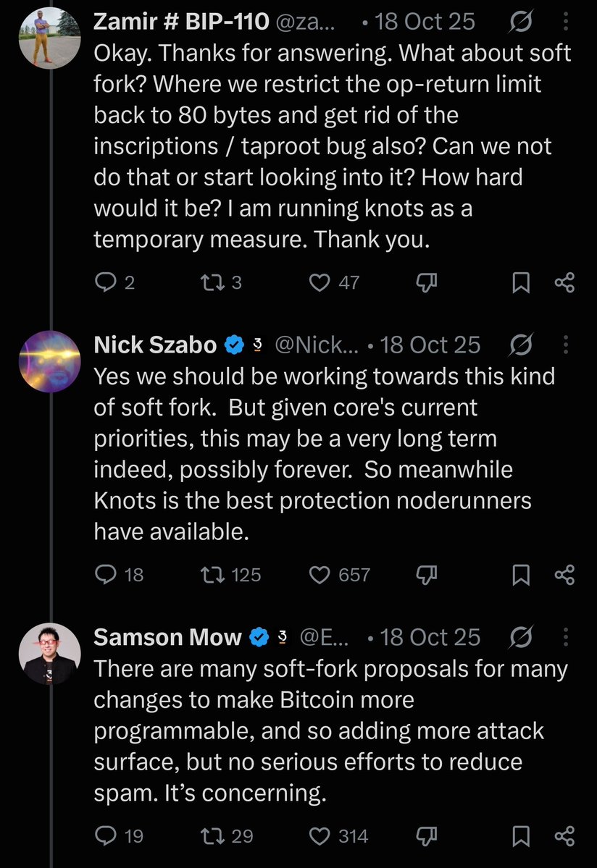Image resolution: width=597 pixels, height=868 pixels.
Task: Open Zamir's profile picture
Action: point(50,38)
